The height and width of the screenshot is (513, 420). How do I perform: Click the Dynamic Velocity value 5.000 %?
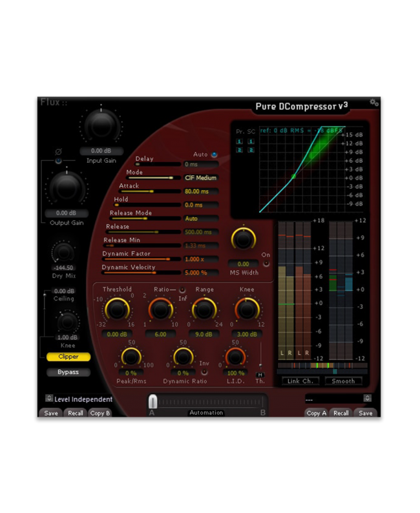coord(200,273)
